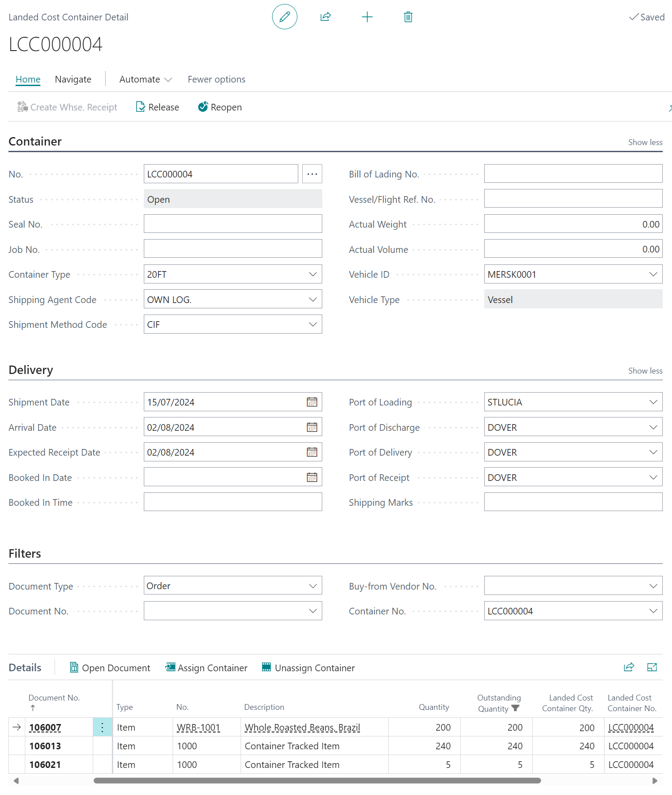The image size is (672, 795).
Task: Click the trash delete icon
Action: click(408, 17)
